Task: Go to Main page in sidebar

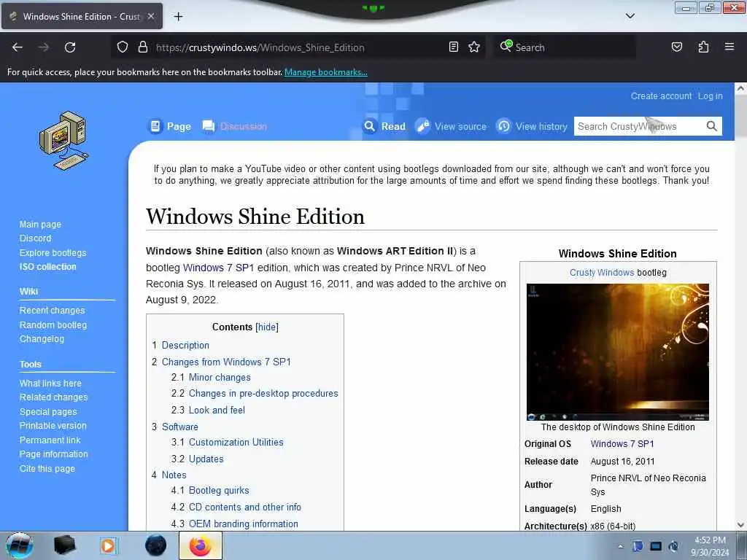Action: pos(41,225)
